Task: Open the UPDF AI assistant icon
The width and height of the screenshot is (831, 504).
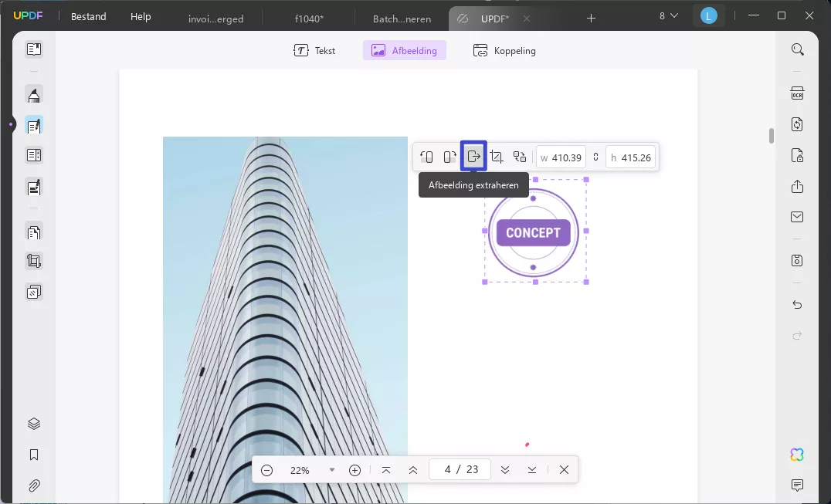Action: pyautogui.click(x=797, y=455)
